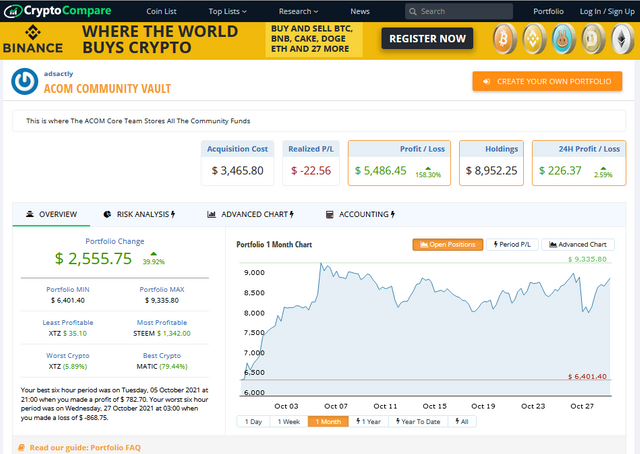Click the Binance banner headline text
Viewport: 640px width, 454px height.
160,39
